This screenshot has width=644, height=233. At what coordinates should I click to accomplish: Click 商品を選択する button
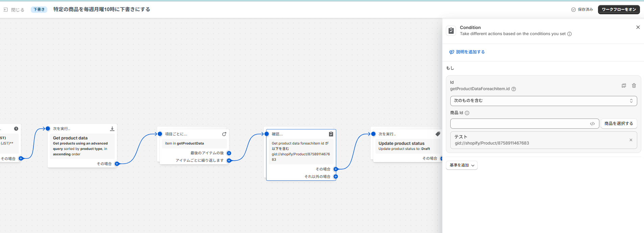coord(619,124)
